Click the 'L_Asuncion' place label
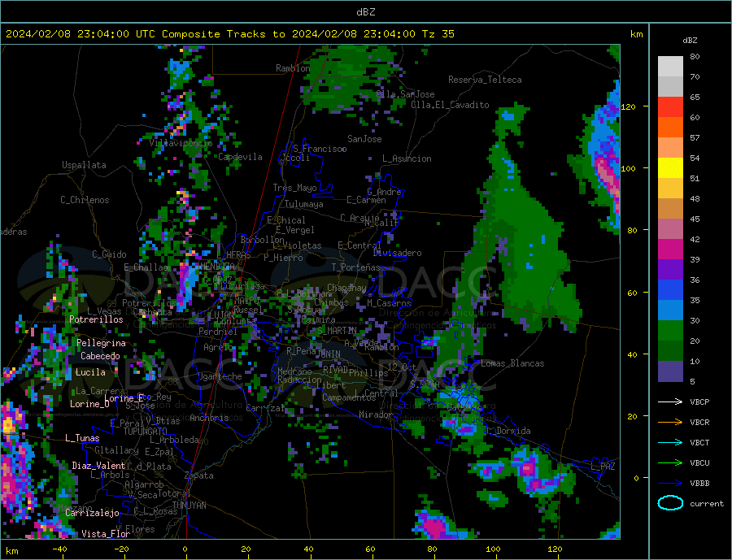The width and height of the screenshot is (732, 560). coord(407,158)
